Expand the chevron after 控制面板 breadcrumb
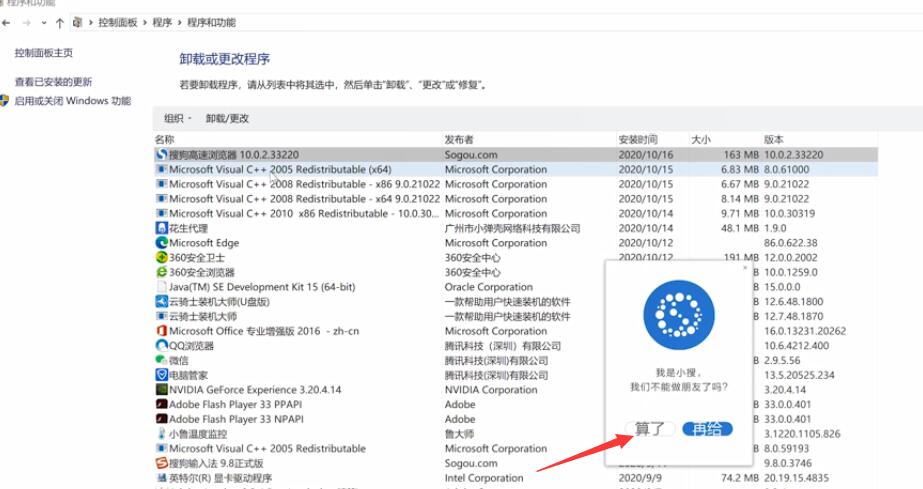The image size is (923, 489). coord(145,22)
